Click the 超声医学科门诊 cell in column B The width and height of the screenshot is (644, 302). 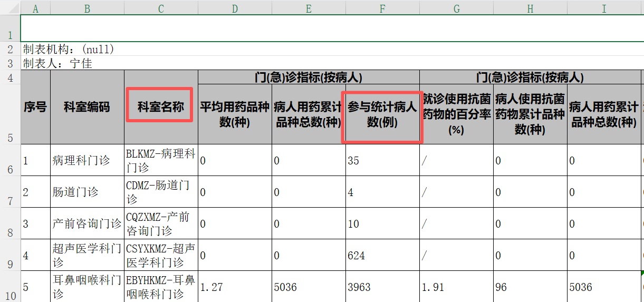87,255
